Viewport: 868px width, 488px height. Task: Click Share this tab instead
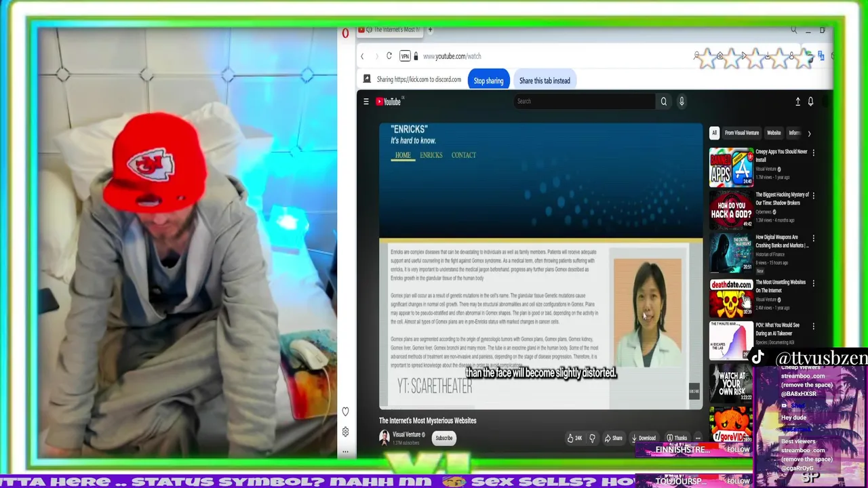tap(545, 81)
